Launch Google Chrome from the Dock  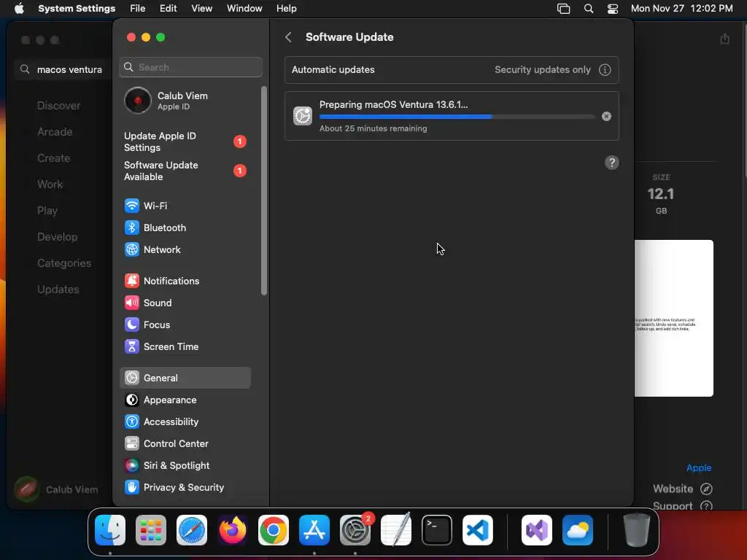pyautogui.click(x=274, y=530)
